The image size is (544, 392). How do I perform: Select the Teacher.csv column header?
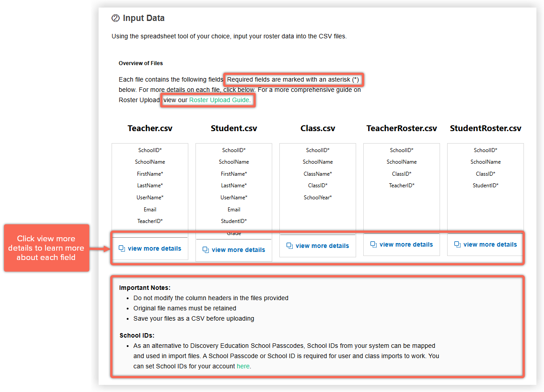point(150,128)
